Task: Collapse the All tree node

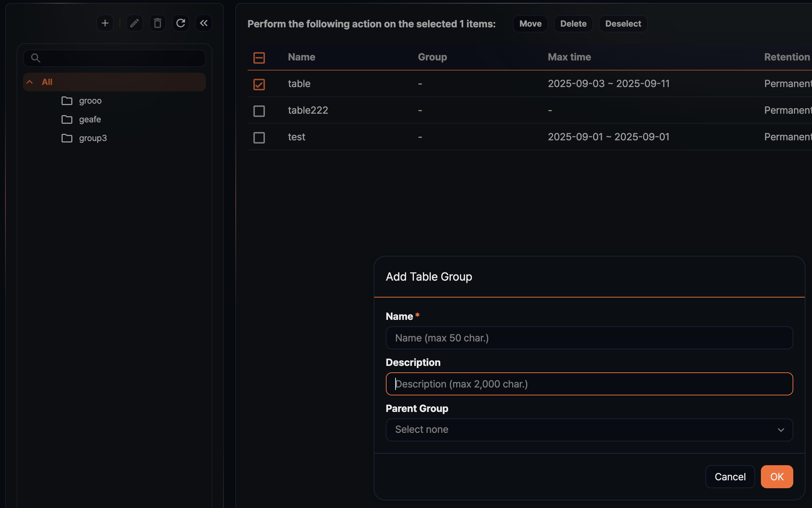Action: click(30, 82)
